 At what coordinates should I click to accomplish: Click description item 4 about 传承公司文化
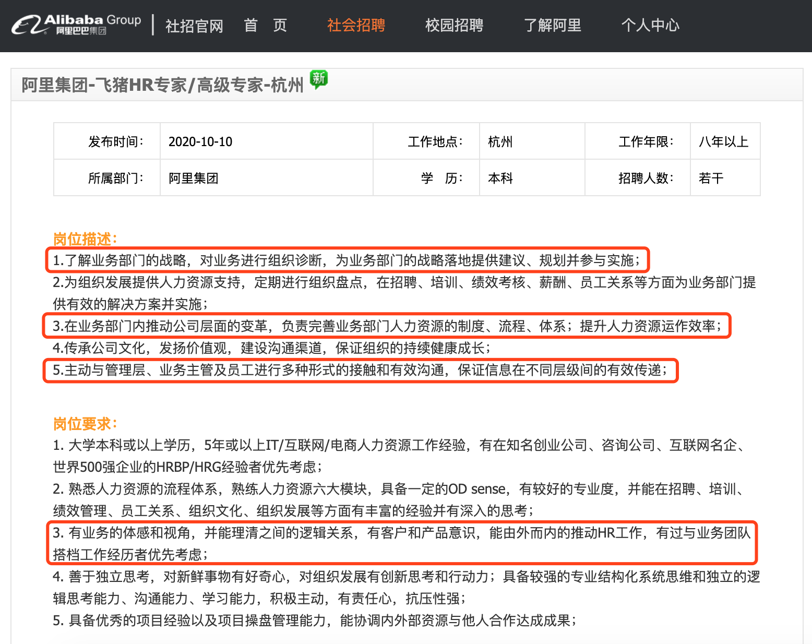pos(272,348)
